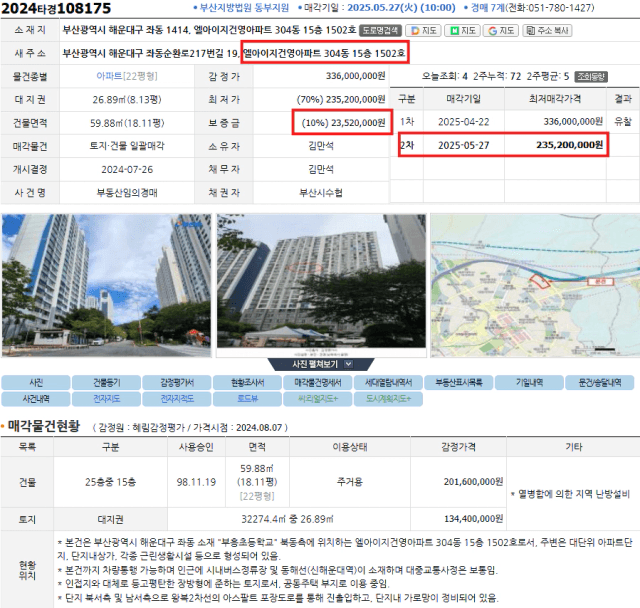This screenshot has width=640, height=608.
Task: Open the 전자지적도 link button
Action: coord(177,399)
